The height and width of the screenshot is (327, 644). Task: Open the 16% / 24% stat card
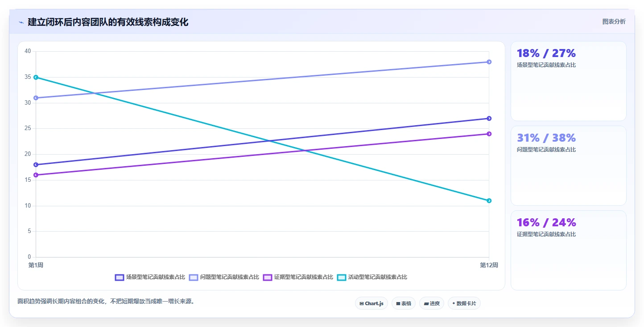pos(569,250)
